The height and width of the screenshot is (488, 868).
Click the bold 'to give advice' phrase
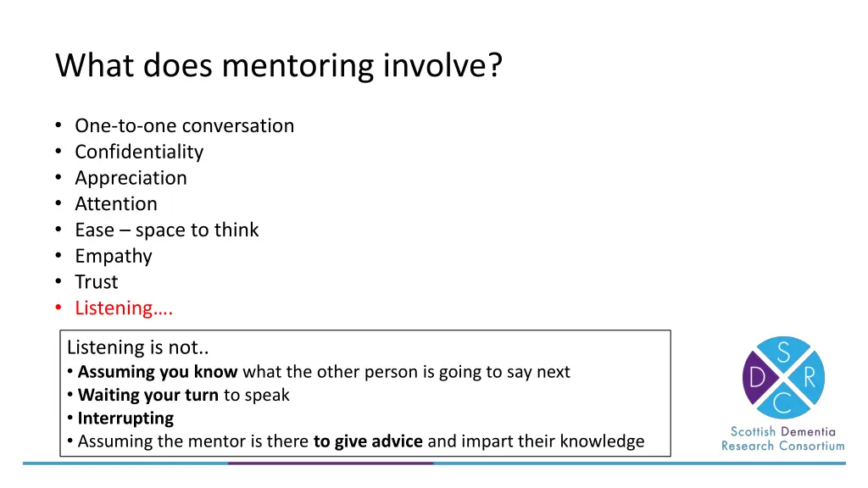pyautogui.click(x=368, y=441)
